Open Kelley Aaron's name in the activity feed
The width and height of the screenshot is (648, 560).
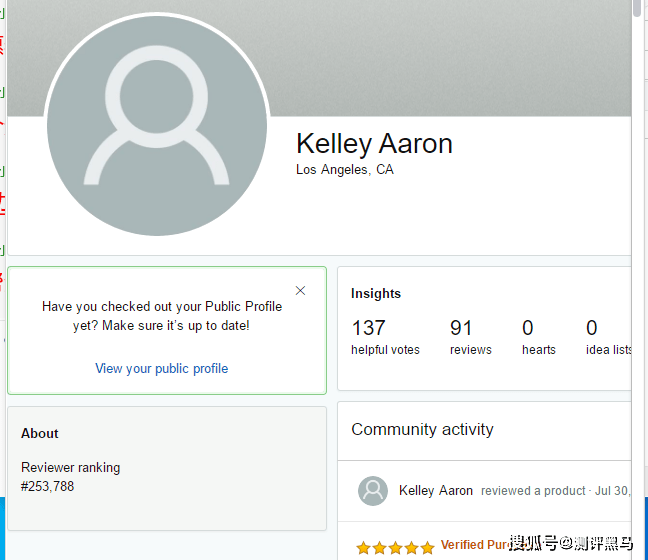tap(436, 491)
